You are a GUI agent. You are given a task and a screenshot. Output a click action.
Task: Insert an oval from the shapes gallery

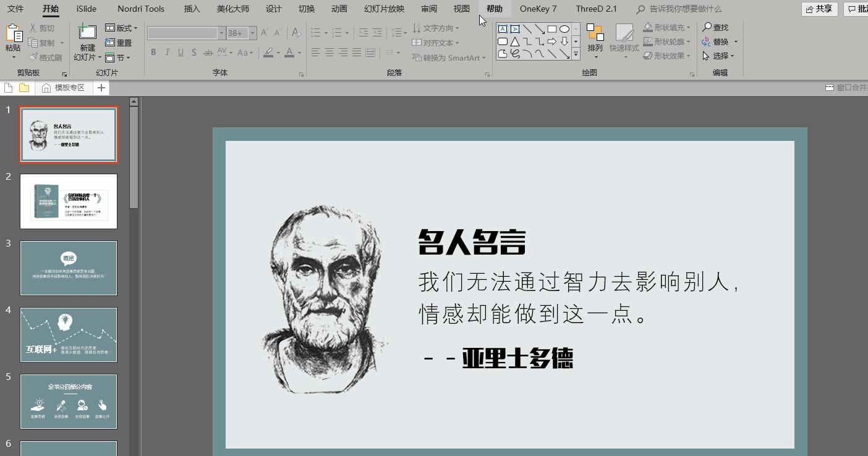(564, 28)
